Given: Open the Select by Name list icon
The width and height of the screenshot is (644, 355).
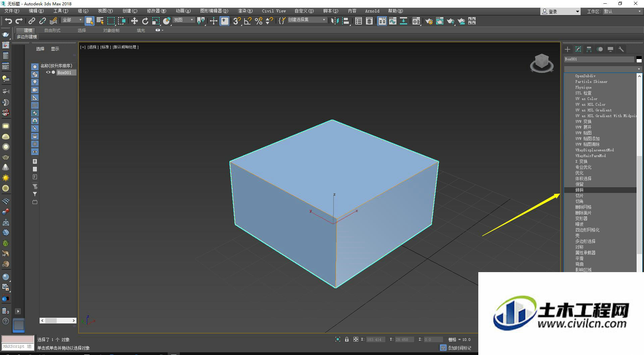Looking at the screenshot, I should tap(100, 21).
